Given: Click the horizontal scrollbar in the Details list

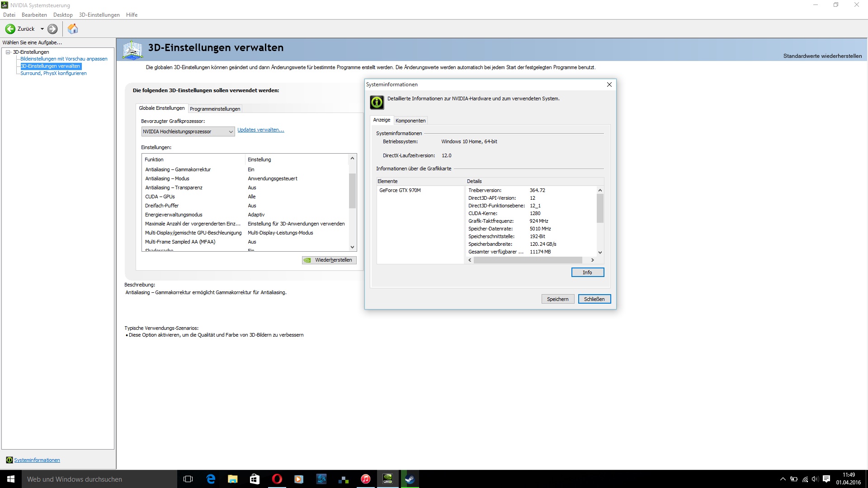Looking at the screenshot, I should click(x=528, y=260).
